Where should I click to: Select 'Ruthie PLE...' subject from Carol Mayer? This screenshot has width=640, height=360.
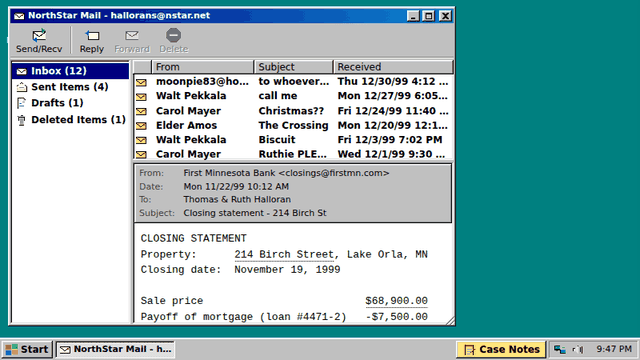coord(293,154)
